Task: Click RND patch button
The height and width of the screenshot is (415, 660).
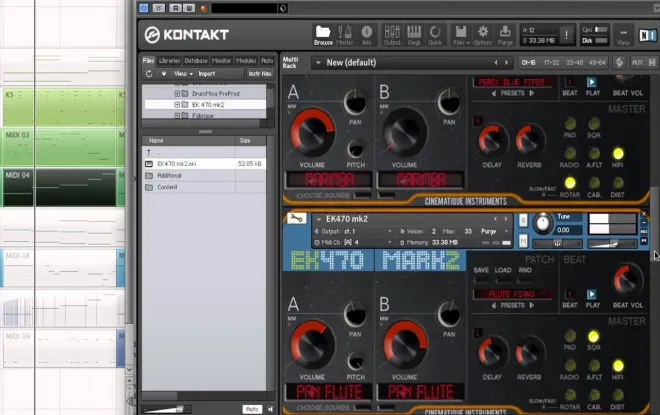Action: [x=524, y=279]
